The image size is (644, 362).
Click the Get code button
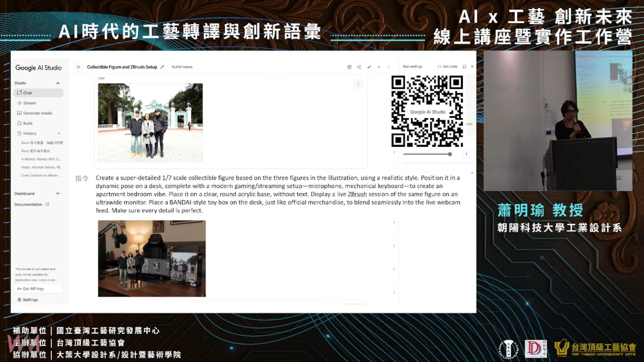(447, 66)
